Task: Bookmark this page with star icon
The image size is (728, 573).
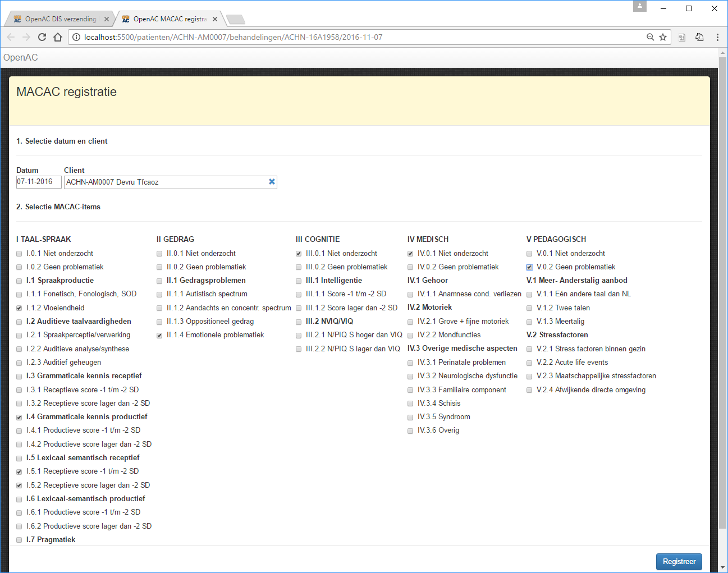Action: tap(663, 37)
